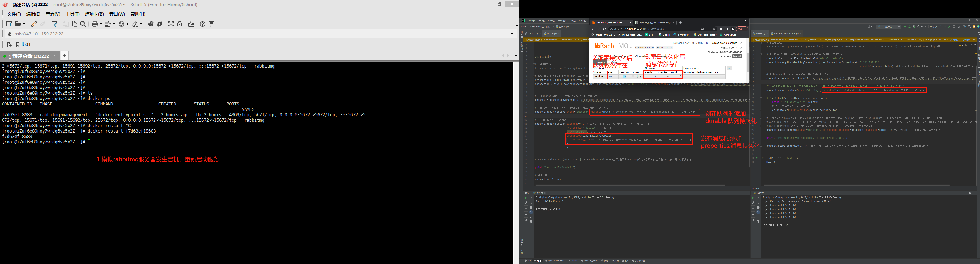
Task: Click the Font 'A' icon in Xshell
Action: (135, 24)
